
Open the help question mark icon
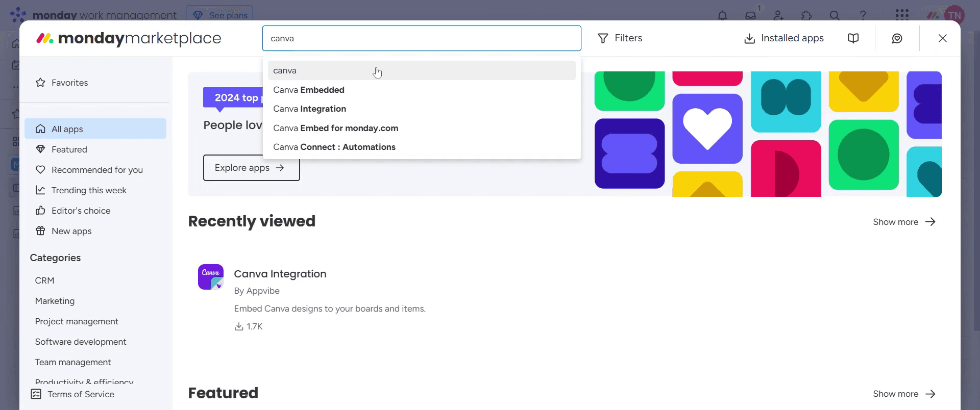863,15
